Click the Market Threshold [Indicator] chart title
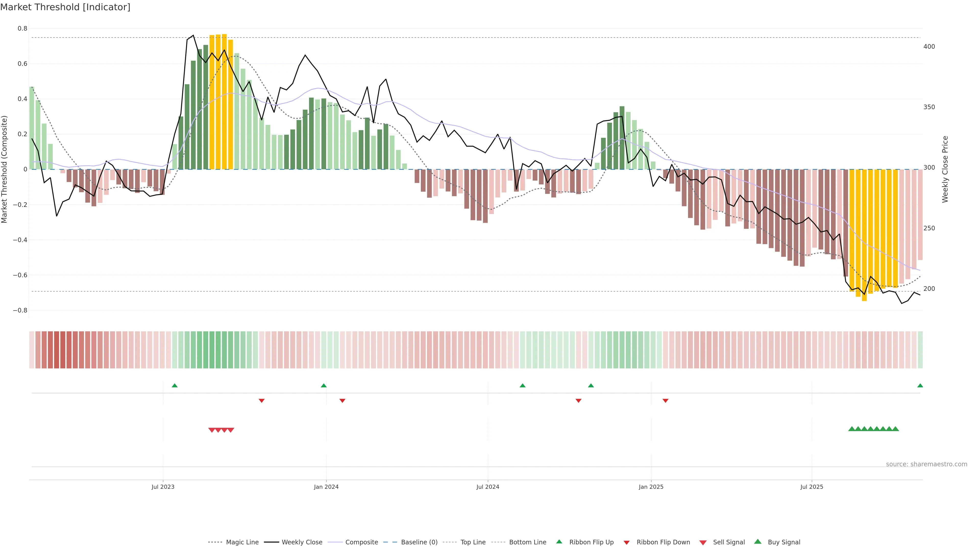 point(65,7)
